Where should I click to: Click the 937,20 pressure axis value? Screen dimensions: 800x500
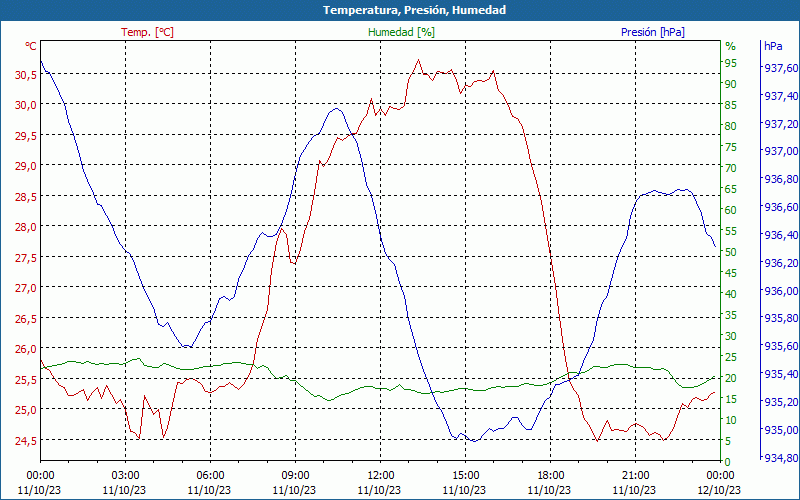point(781,124)
